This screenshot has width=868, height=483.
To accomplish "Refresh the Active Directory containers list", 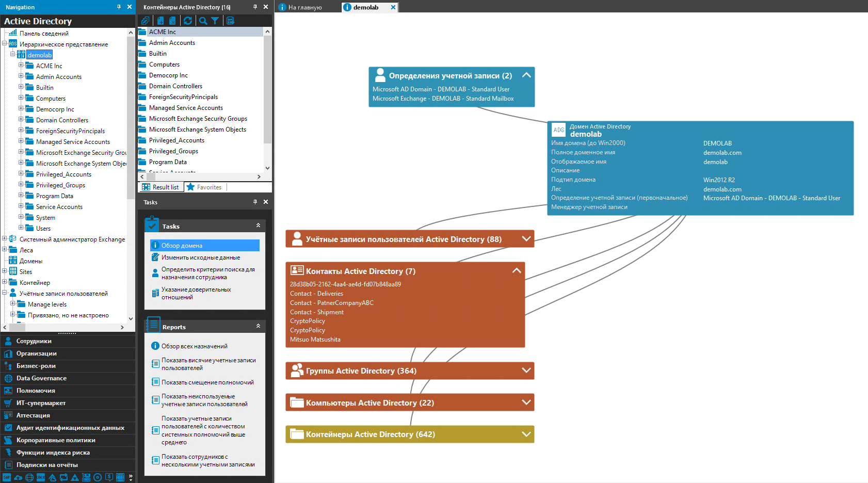I will point(188,21).
